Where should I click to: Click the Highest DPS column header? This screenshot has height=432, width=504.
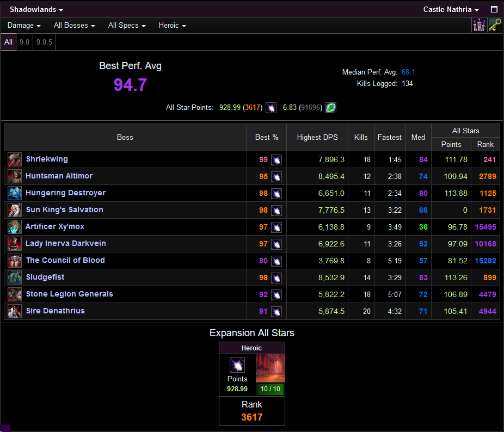click(317, 138)
